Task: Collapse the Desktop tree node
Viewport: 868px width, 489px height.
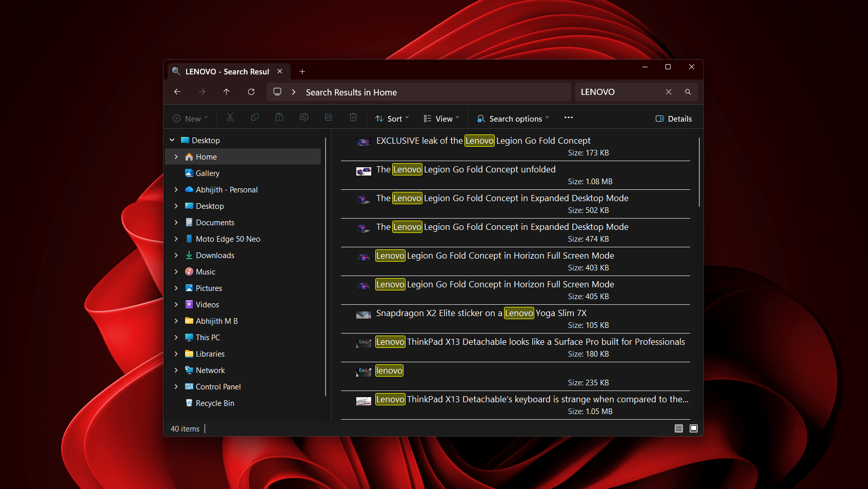Action: pos(172,140)
